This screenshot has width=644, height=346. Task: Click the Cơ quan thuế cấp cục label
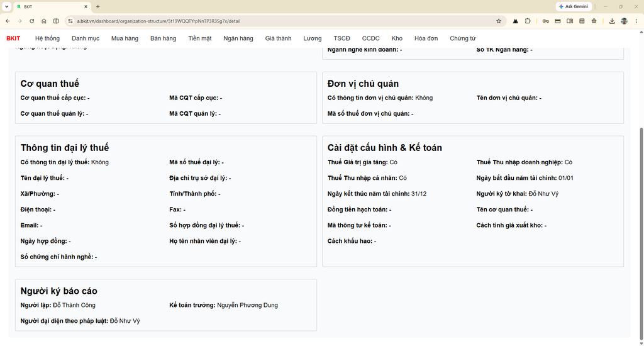pos(53,98)
